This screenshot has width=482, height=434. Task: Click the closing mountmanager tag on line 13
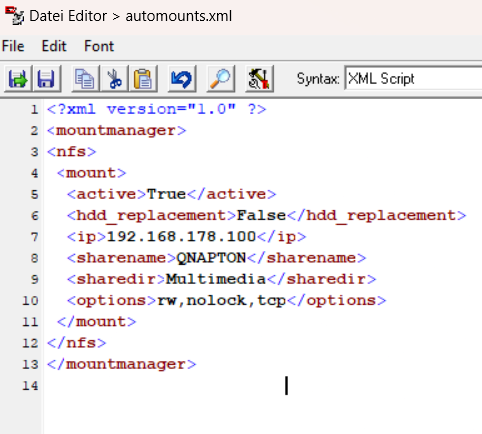[x=121, y=364]
